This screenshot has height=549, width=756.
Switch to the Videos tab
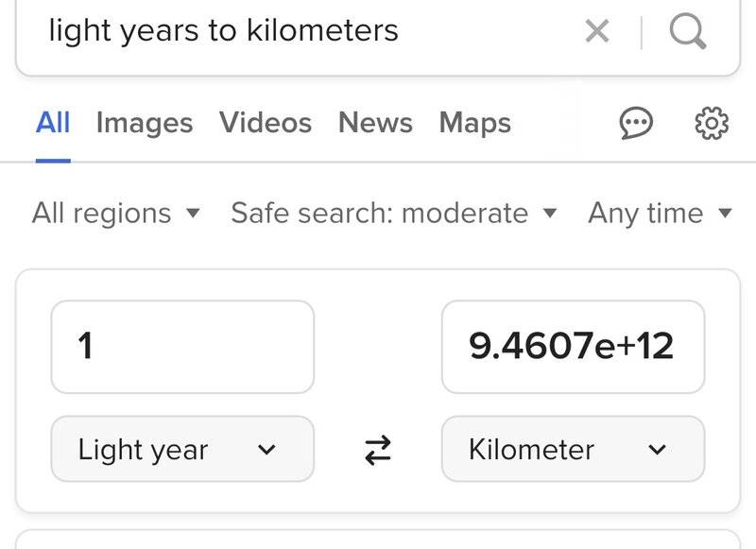pyautogui.click(x=266, y=123)
